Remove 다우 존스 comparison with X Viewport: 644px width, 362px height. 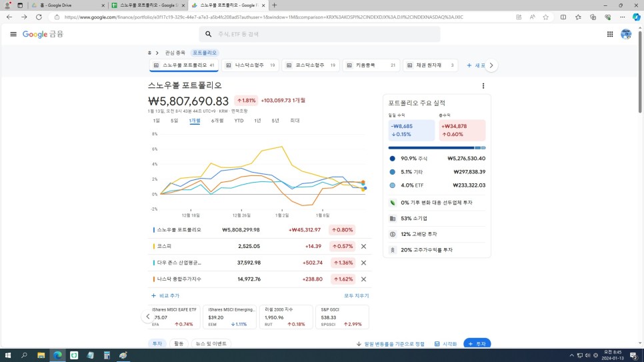point(363,263)
